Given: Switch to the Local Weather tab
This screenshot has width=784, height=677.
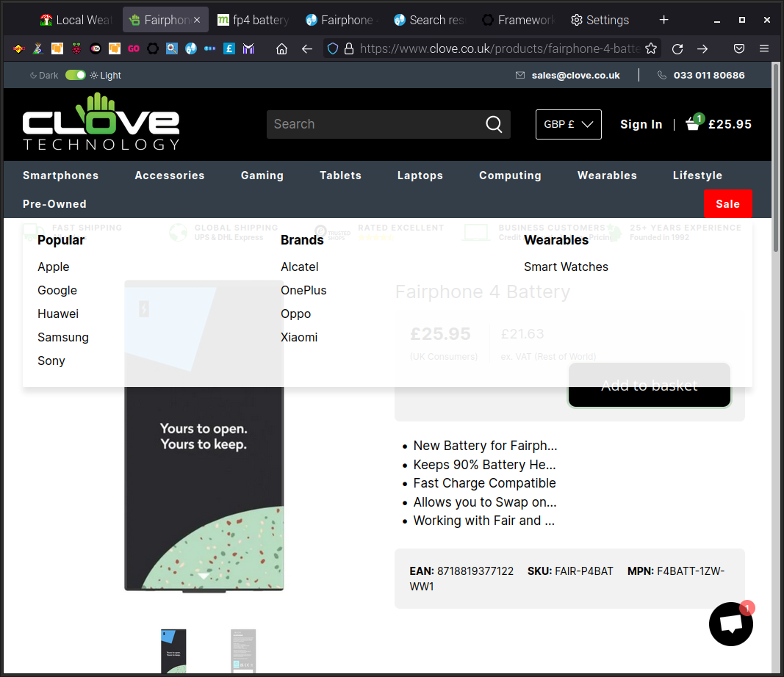Looking at the screenshot, I should click(x=76, y=20).
